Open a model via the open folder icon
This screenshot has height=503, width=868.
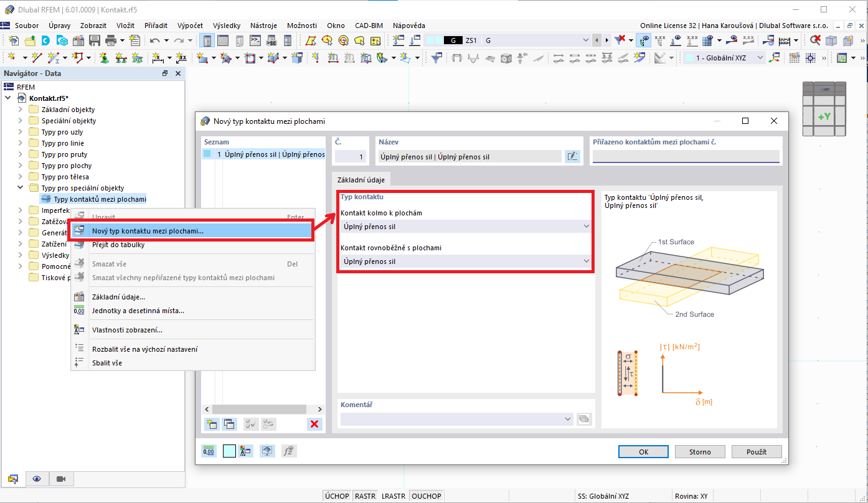pos(30,40)
